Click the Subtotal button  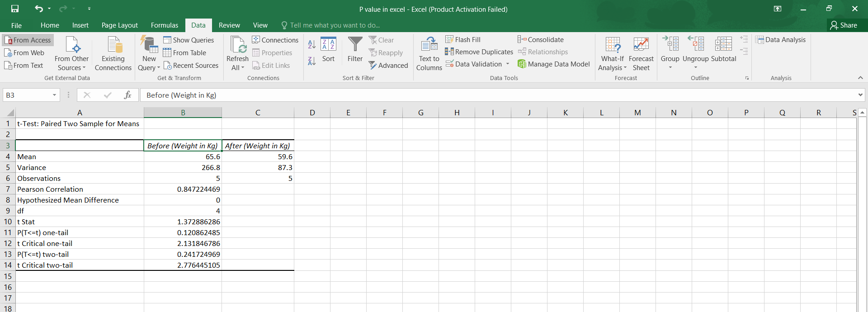coord(723,49)
